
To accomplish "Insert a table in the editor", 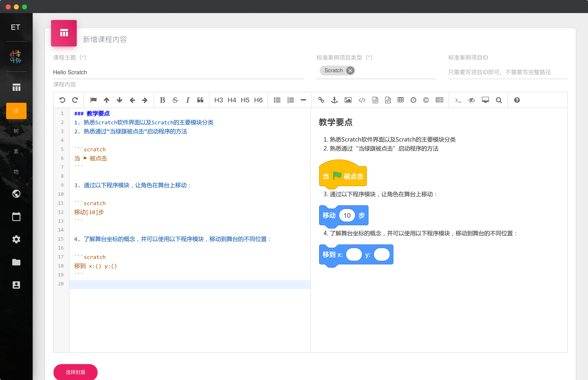I will point(401,100).
